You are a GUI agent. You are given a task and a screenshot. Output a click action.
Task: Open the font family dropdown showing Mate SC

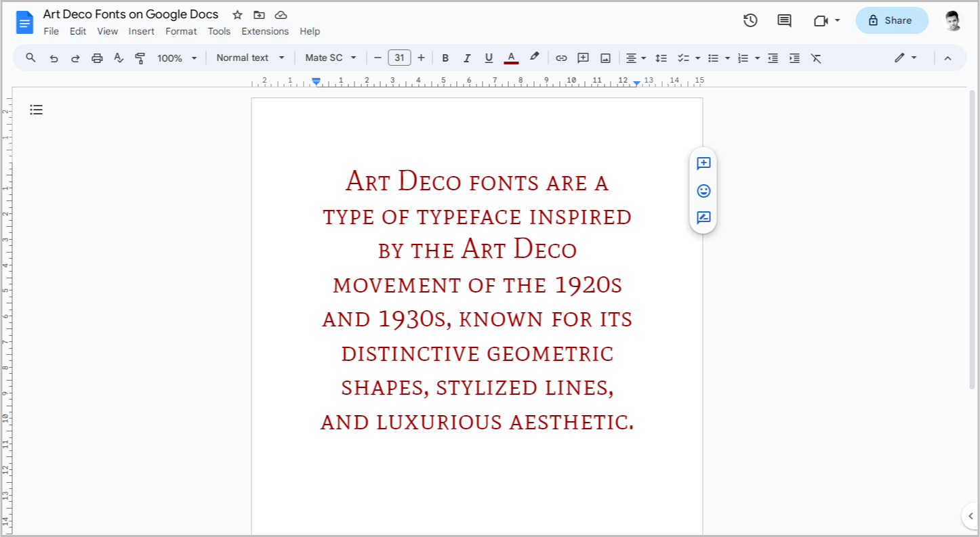[x=330, y=58]
